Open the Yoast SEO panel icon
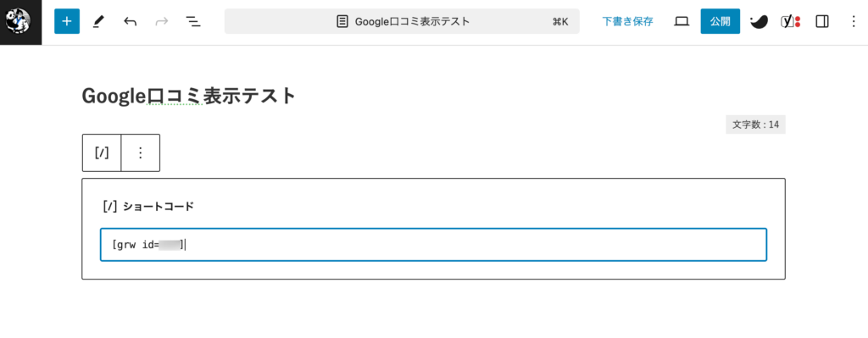 pyautogui.click(x=791, y=21)
